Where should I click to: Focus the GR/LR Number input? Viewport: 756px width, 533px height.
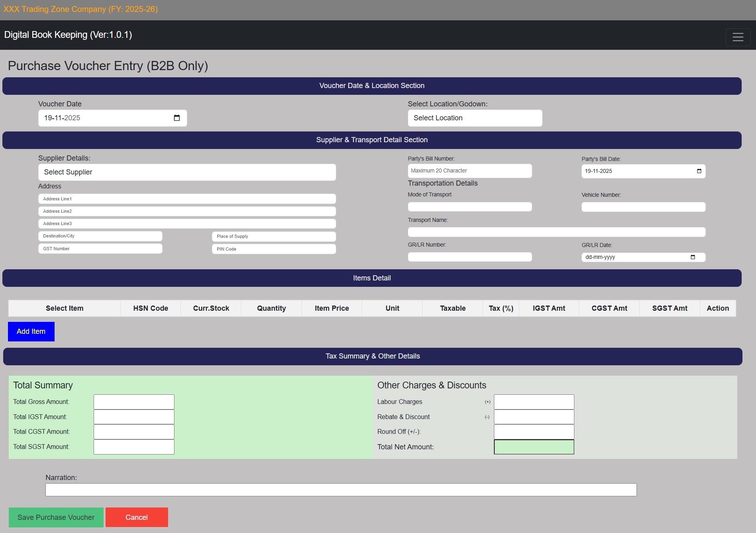(x=470, y=257)
